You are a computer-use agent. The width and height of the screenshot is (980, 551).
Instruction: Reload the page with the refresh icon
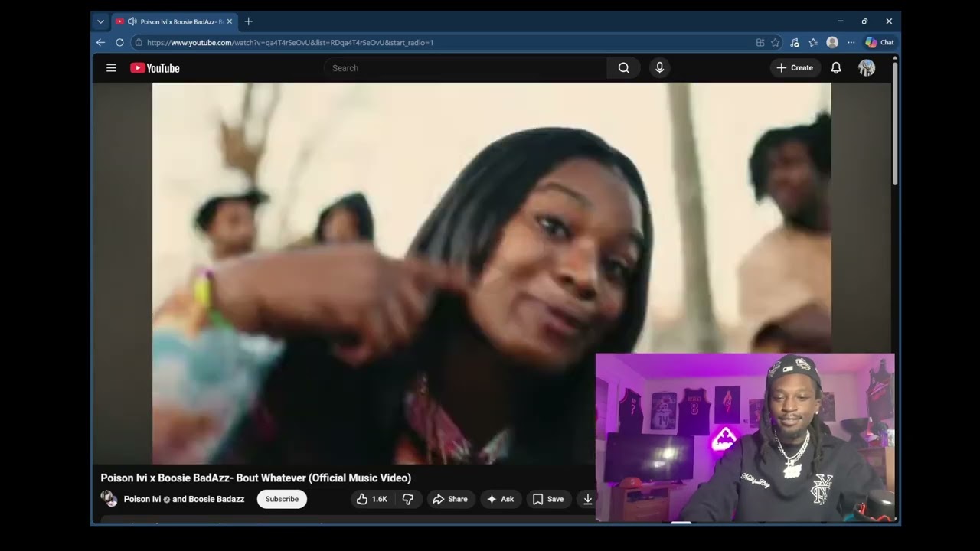119,43
